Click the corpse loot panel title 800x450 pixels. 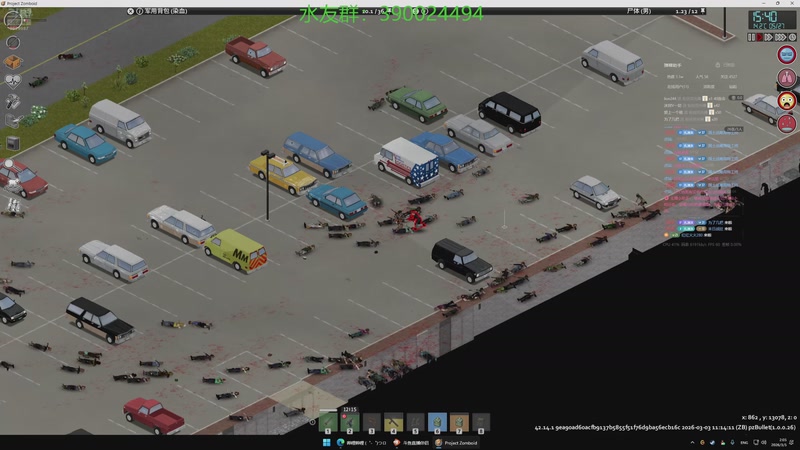[639, 11]
